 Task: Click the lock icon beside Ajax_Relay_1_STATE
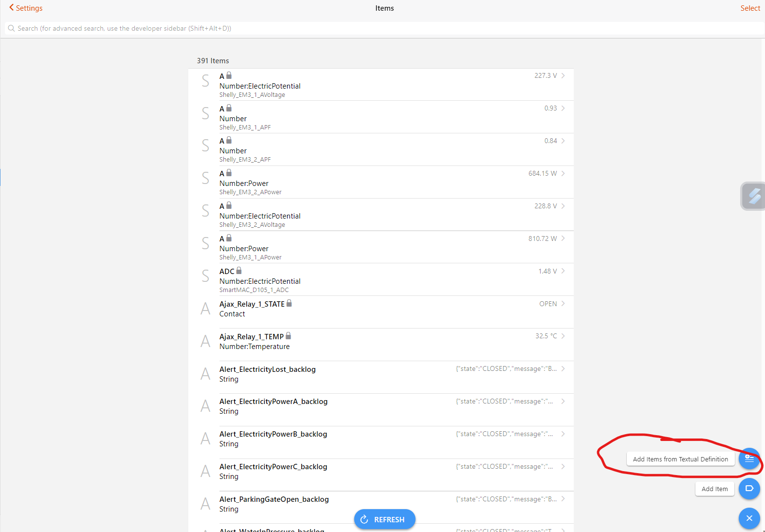[289, 303]
